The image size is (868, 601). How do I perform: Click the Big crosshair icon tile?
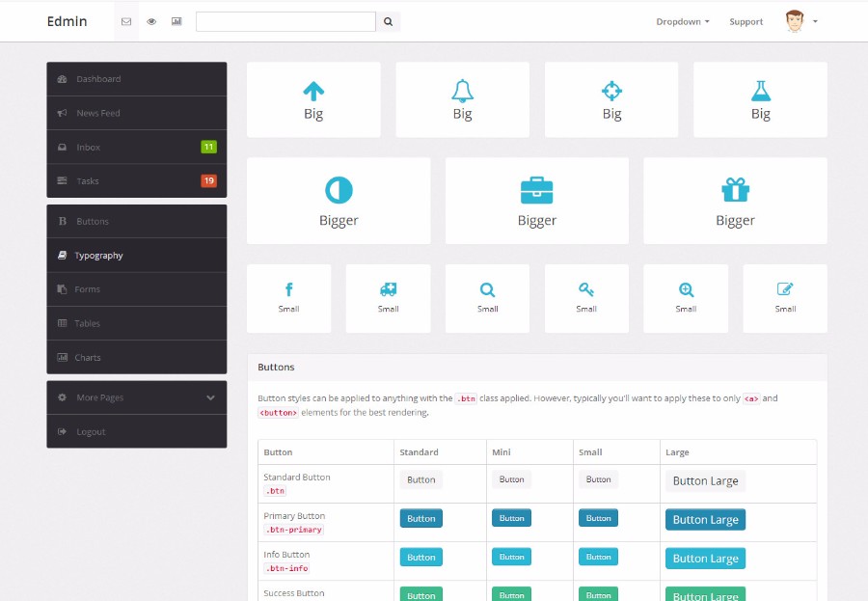pos(611,99)
